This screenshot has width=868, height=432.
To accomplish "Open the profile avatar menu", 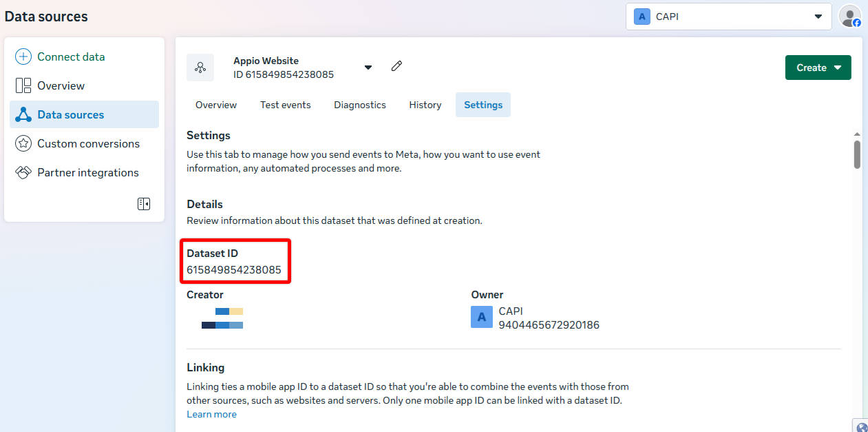I will coord(850,16).
